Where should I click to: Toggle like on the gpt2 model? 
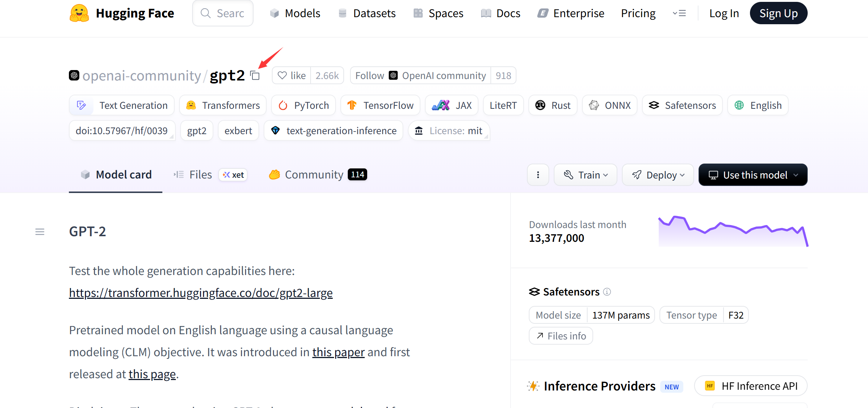pos(292,76)
